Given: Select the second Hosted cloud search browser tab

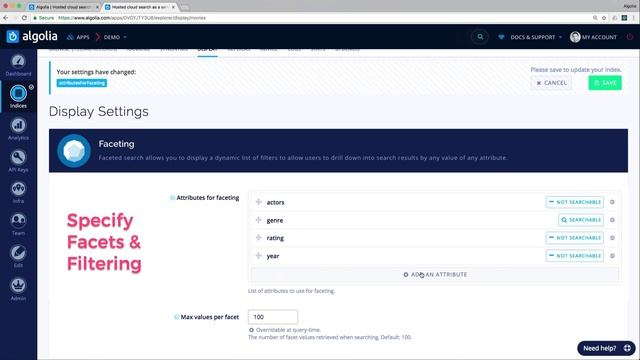Looking at the screenshot, I should (x=139, y=7).
